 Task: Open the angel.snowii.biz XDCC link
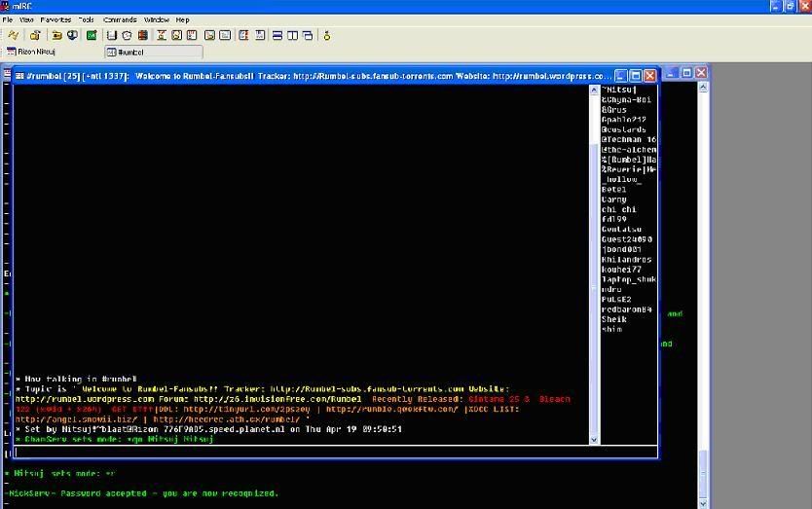pos(77,419)
